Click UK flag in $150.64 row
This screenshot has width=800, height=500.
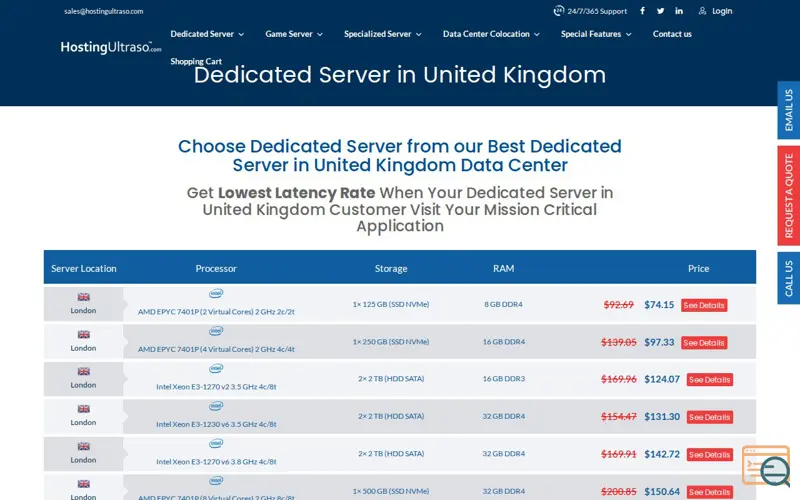click(84, 484)
